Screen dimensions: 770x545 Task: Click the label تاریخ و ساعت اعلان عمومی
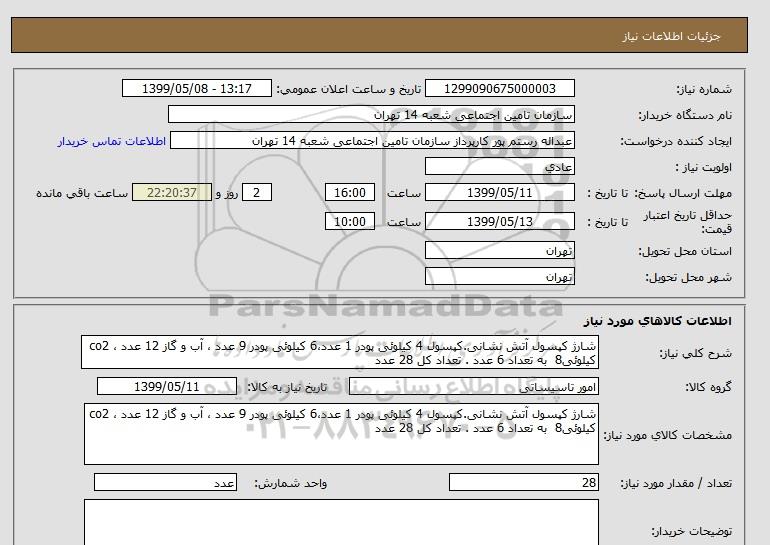point(349,89)
